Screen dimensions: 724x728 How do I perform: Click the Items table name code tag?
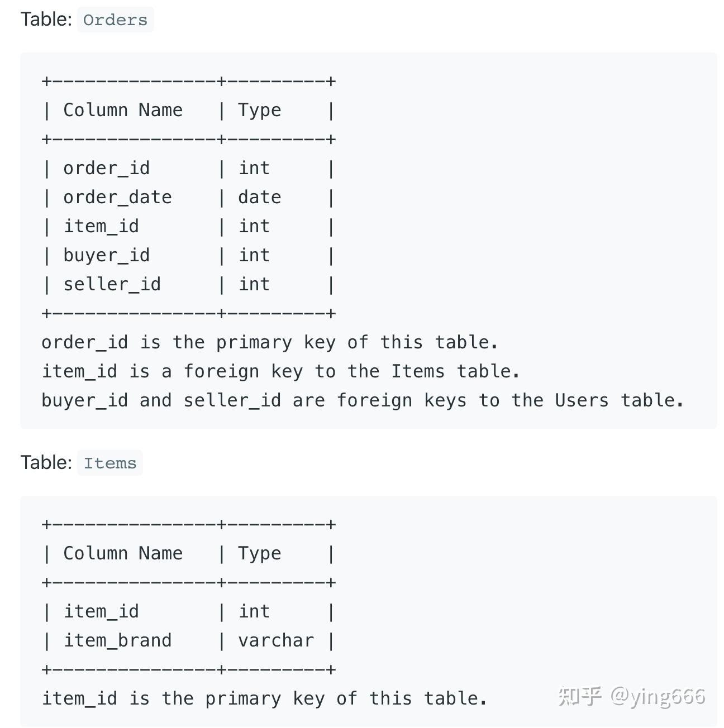(110, 463)
